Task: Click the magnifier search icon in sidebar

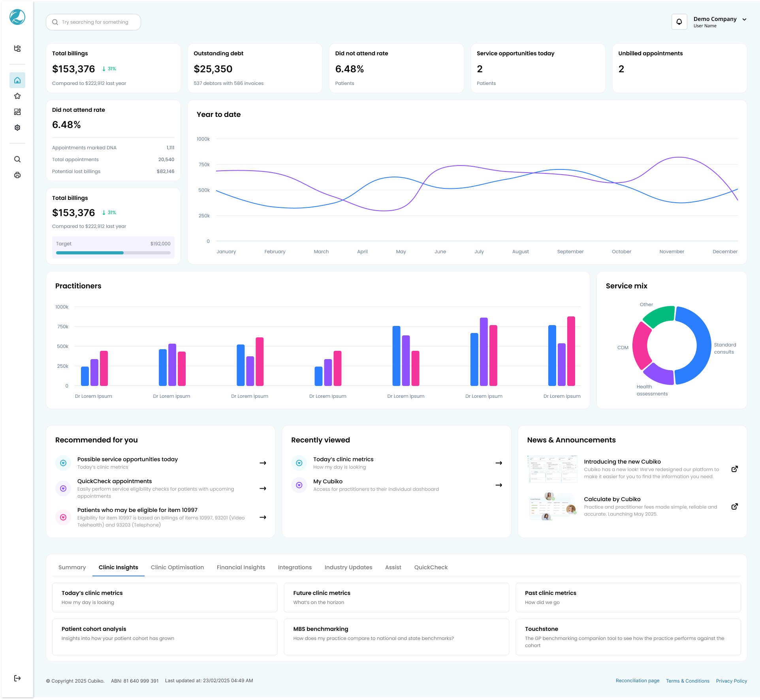Action: click(x=17, y=159)
